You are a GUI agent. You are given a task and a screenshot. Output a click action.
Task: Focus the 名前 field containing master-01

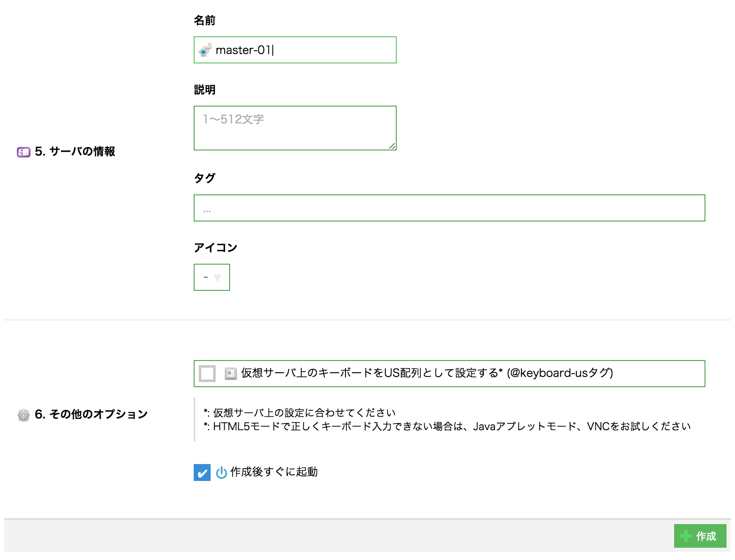coord(304,50)
